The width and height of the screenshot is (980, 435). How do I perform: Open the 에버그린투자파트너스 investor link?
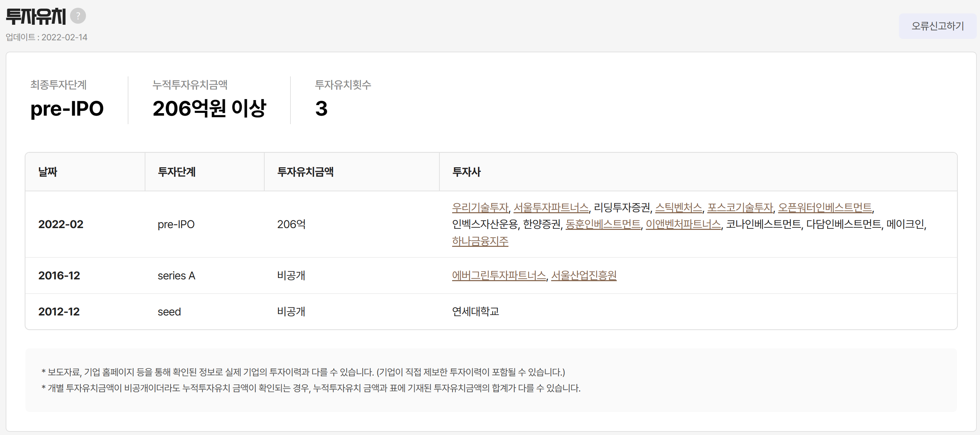click(499, 275)
